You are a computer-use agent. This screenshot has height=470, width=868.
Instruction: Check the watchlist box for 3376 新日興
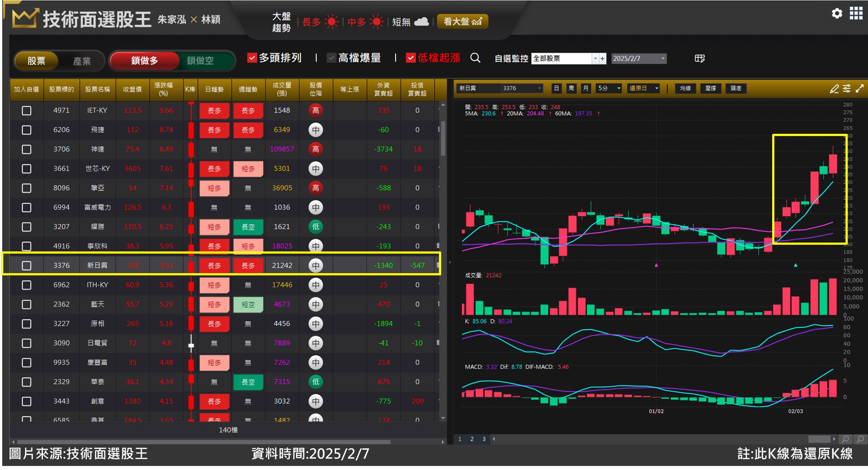pyautogui.click(x=27, y=265)
